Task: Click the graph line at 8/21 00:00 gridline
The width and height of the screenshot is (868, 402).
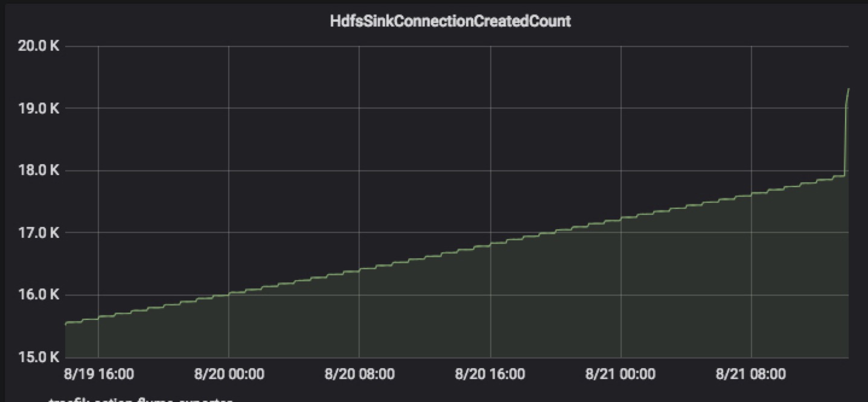Action: point(621,218)
